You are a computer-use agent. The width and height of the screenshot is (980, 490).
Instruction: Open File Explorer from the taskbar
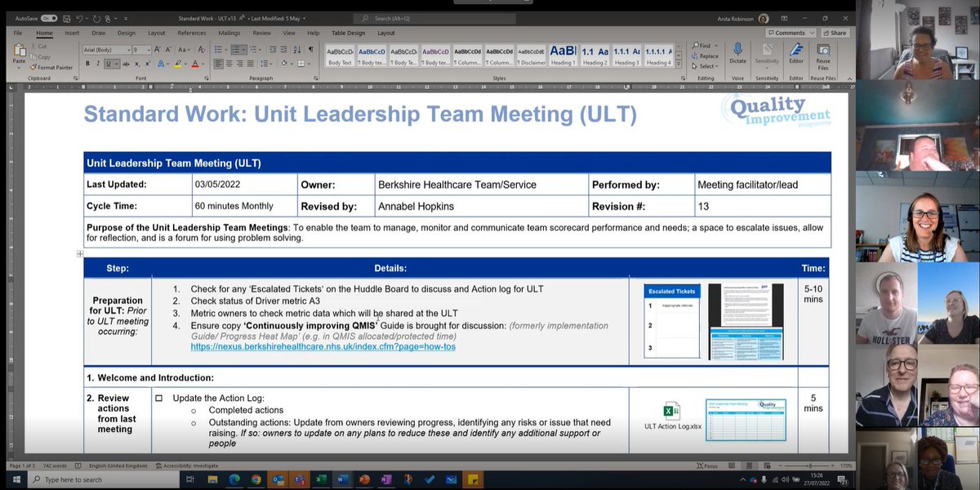click(x=213, y=479)
